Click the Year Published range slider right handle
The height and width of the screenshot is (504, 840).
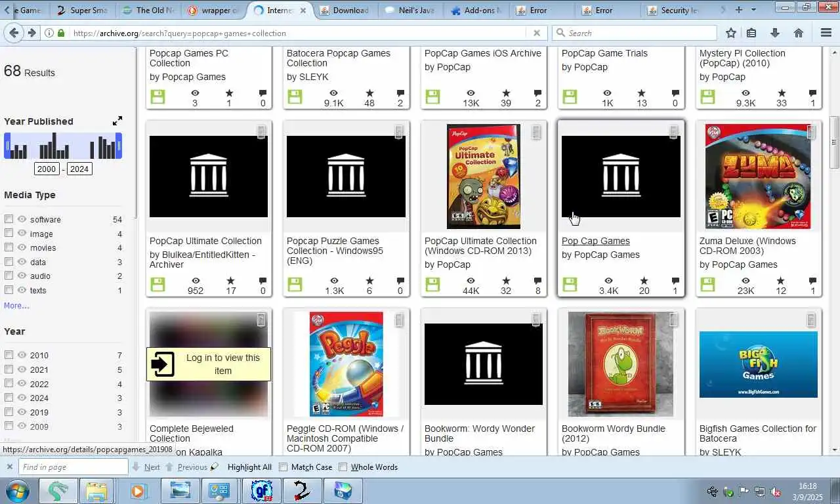pos(119,146)
